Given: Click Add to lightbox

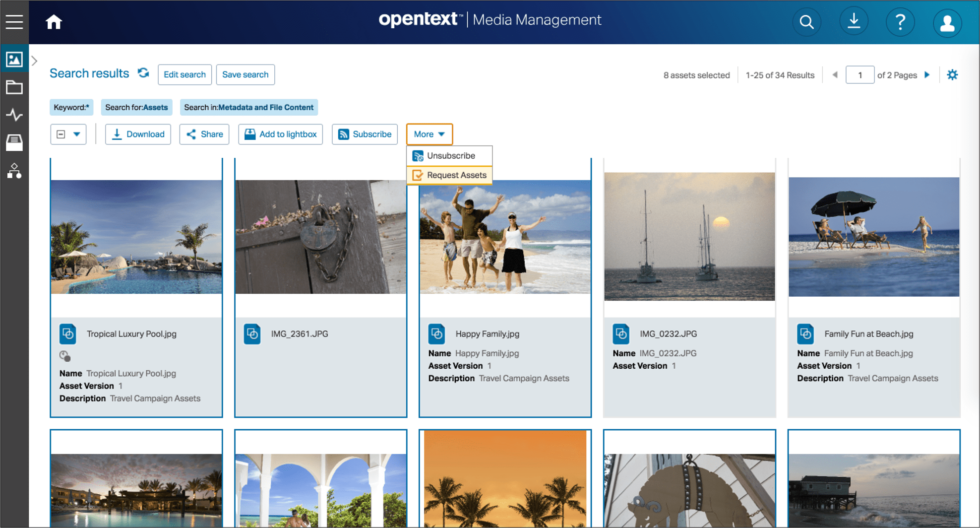Looking at the screenshot, I should 280,134.
